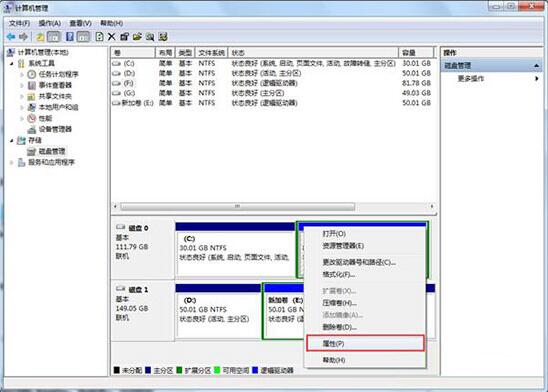Click the volume list scrollbar right arrow
The height and width of the screenshot is (392, 548).
pyautogui.click(x=432, y=206)
